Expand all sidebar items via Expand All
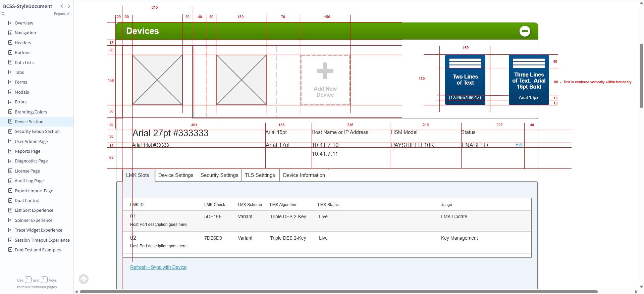Screen dimensions: 644x294 pos(63,14)
